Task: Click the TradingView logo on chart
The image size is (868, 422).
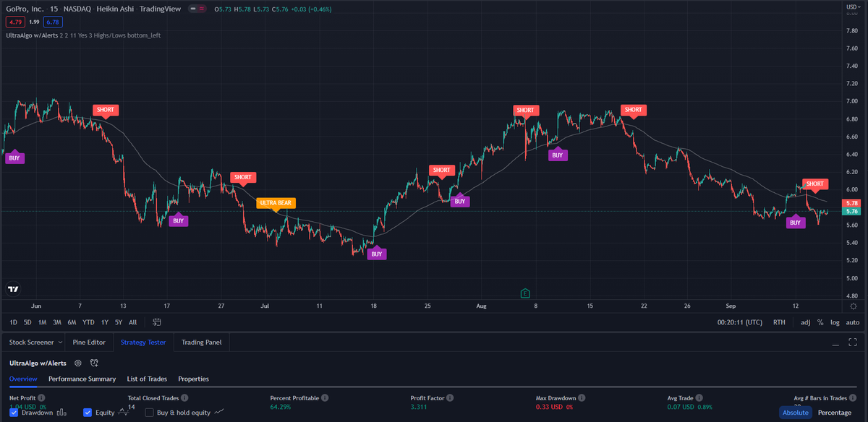Action: tap(13, 289)
